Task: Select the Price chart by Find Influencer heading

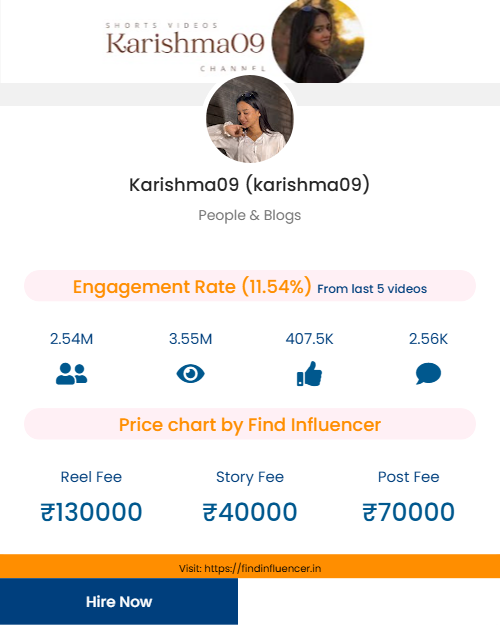Action: point(250,424)
